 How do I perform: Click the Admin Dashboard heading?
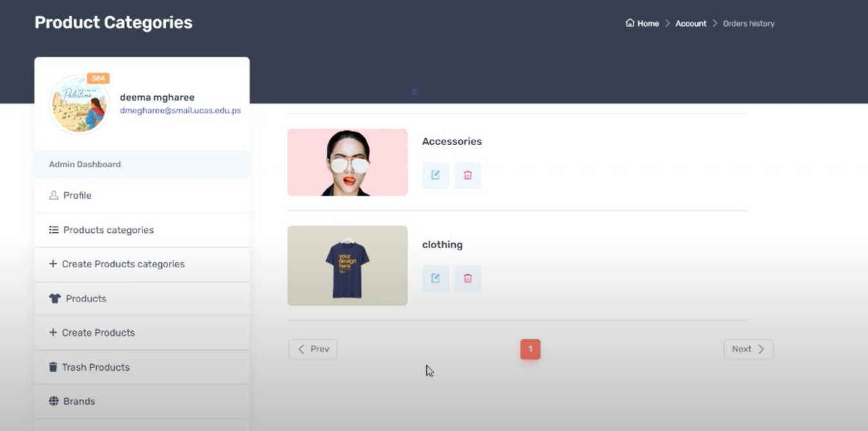click(85, 164)
